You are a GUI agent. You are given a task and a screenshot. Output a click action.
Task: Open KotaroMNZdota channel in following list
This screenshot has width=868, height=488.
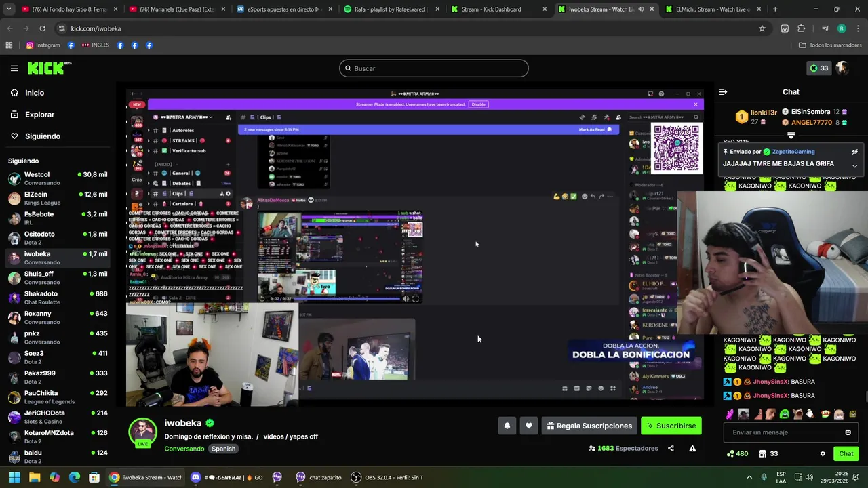(x=58, y=436)
